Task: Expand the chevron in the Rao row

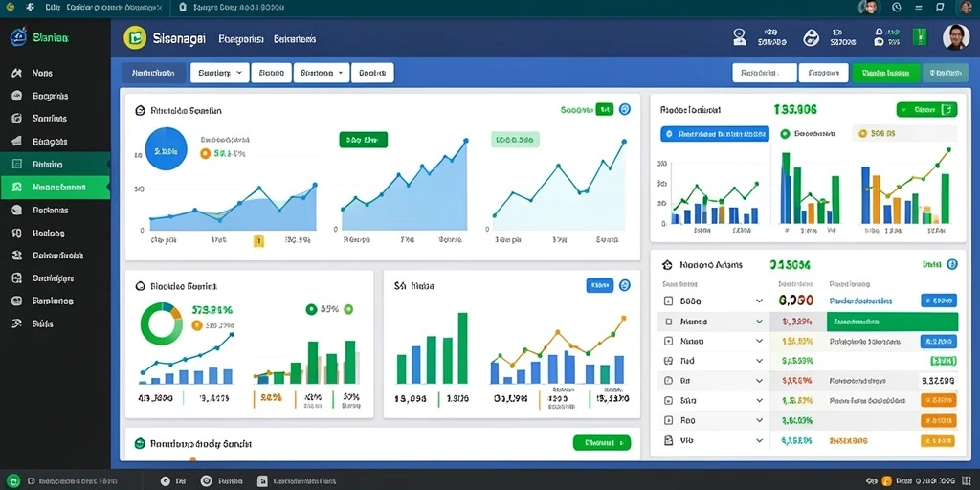Action: click(x=759, y=421)
